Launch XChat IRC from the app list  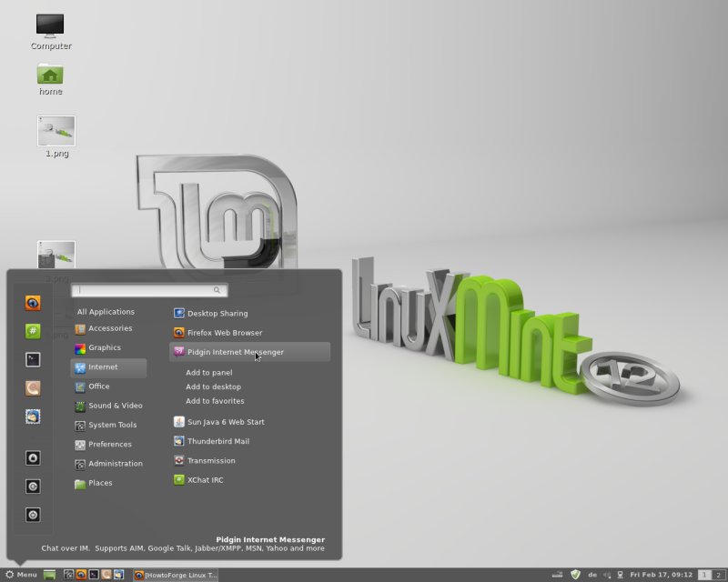(x=249, y=480)
